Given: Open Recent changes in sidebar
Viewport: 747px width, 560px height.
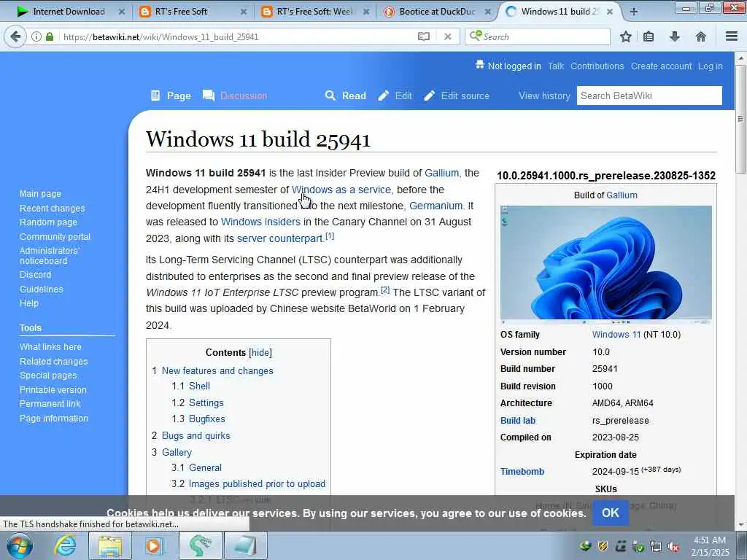Looking at the screenshot, I should coord(53,208).
